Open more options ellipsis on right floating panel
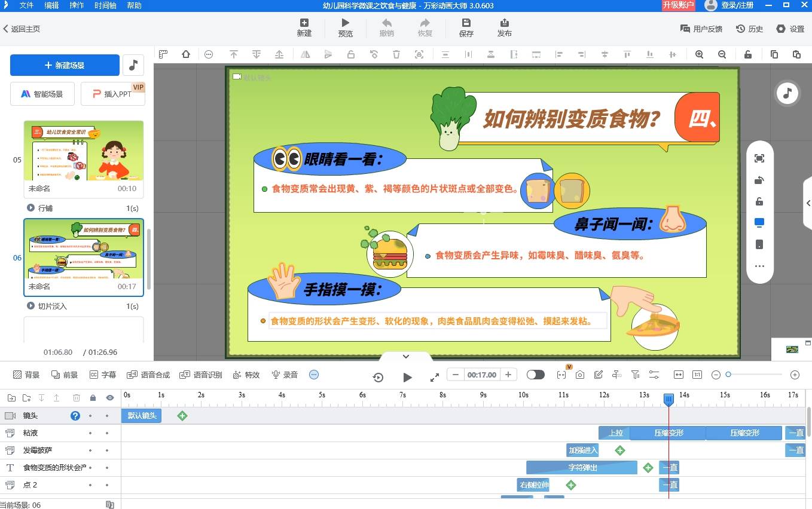 pos(759,266)
